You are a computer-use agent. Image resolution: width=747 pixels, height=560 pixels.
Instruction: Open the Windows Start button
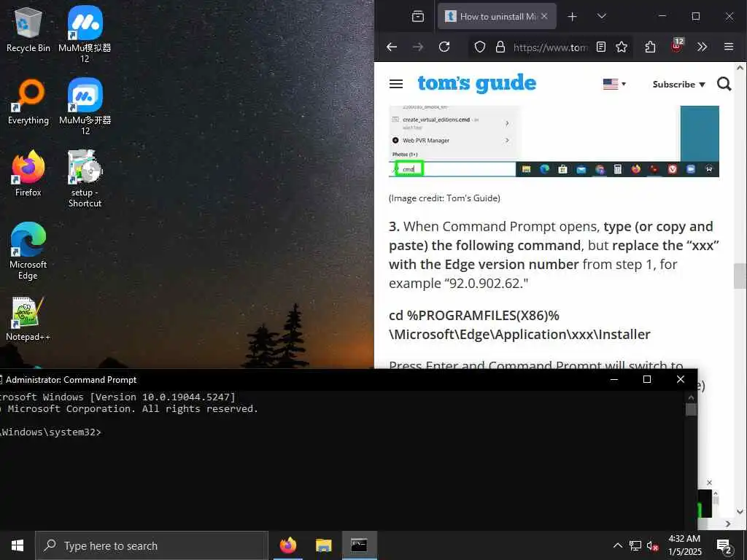[18, 545]
